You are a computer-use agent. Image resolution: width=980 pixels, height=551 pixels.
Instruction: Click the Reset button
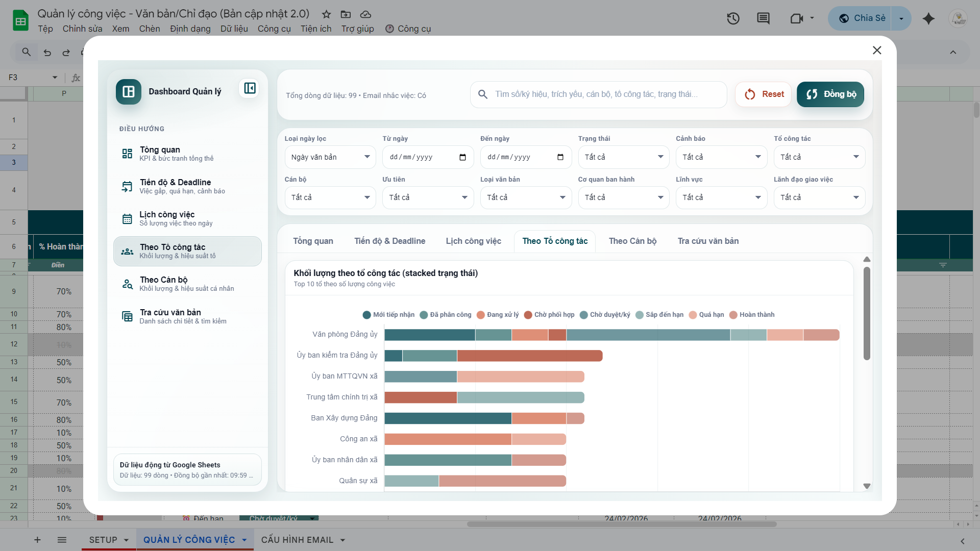coord(764,94)
